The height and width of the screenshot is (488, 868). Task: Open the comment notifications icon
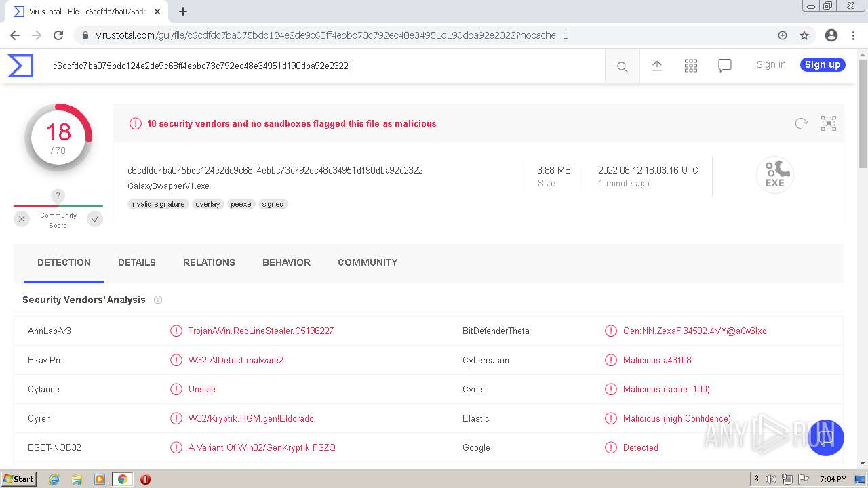(725, 66)
